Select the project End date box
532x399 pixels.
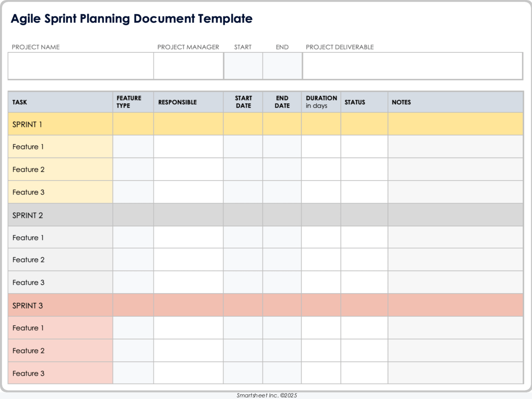(x=282, y=66)
